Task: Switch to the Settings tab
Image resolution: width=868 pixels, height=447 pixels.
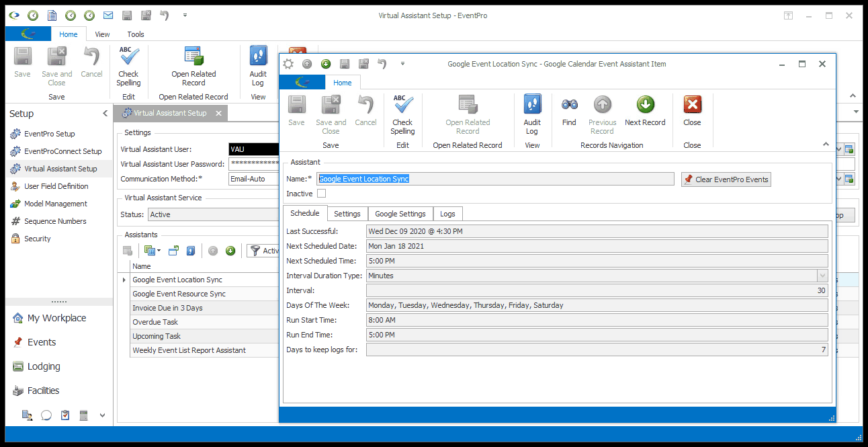Action: tap(347, 214)
